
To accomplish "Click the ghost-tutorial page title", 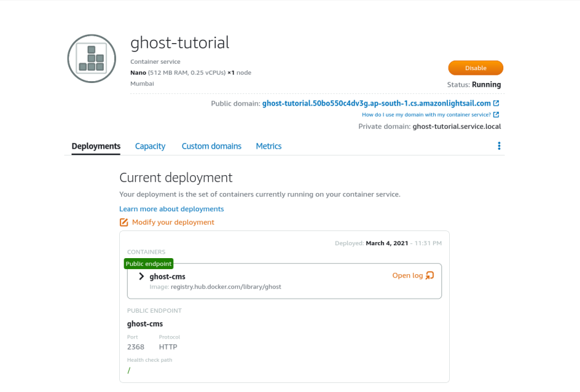I will (180, 42).
